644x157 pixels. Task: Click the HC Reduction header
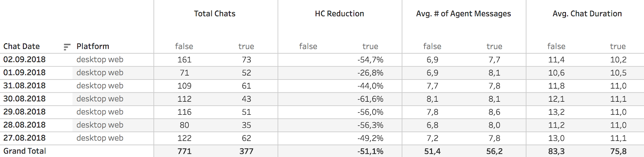click(339, 14)
